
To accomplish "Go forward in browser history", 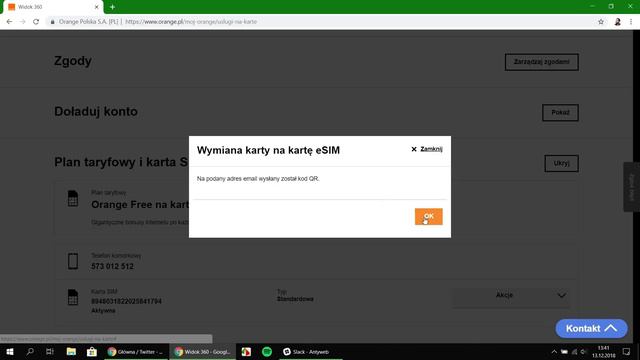I will (x=22, y=22).
